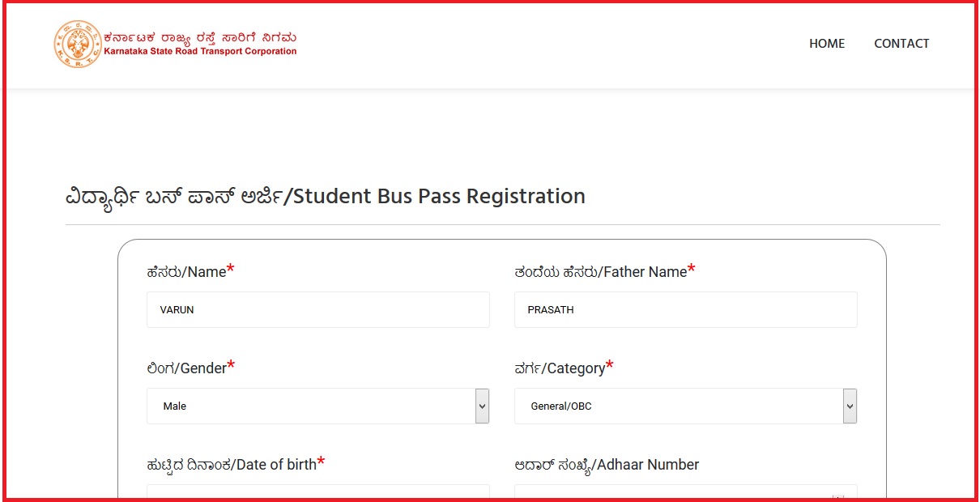Click the red asterisk beside Date of birth

tap(321, 462)
